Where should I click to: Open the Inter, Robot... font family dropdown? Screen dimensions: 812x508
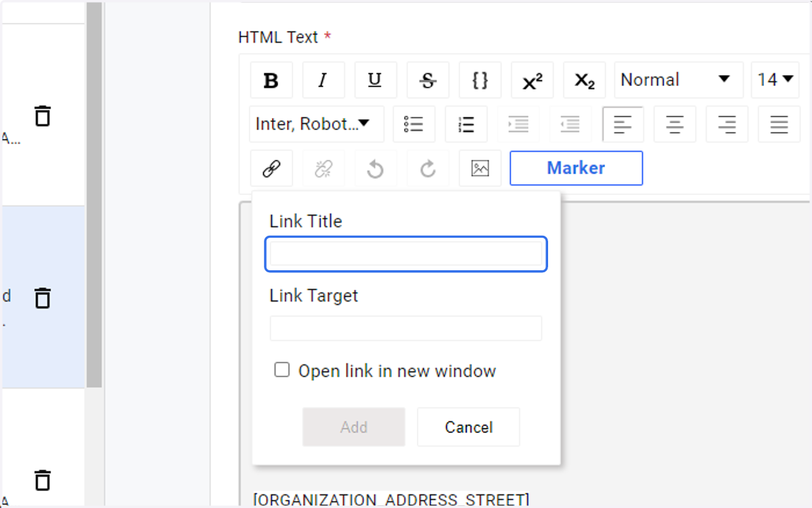317,124
